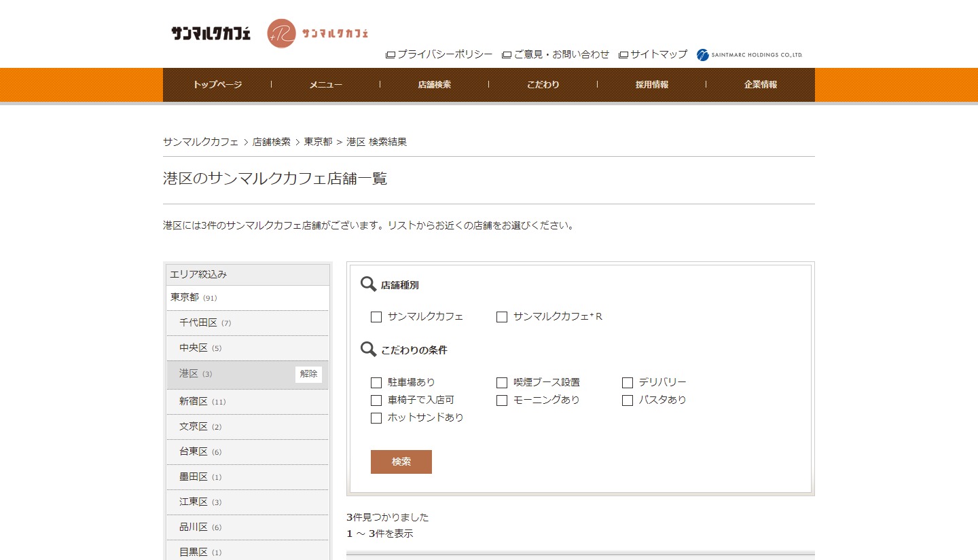Select 新宿区 in area list
The image size is (978, 560).
[x=194, y=402]
